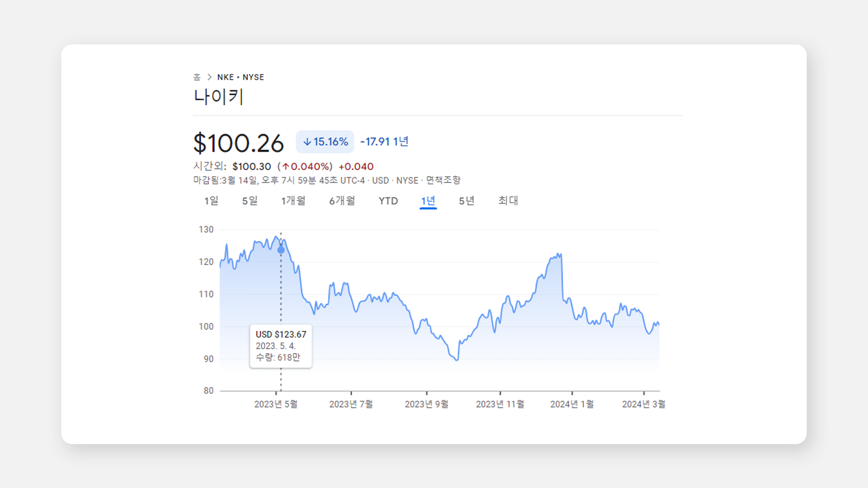The width and height of the screenshot is (868, 488).
Task: Click the (↑0.040%) after-hours percent
Action: pos(305,166)
